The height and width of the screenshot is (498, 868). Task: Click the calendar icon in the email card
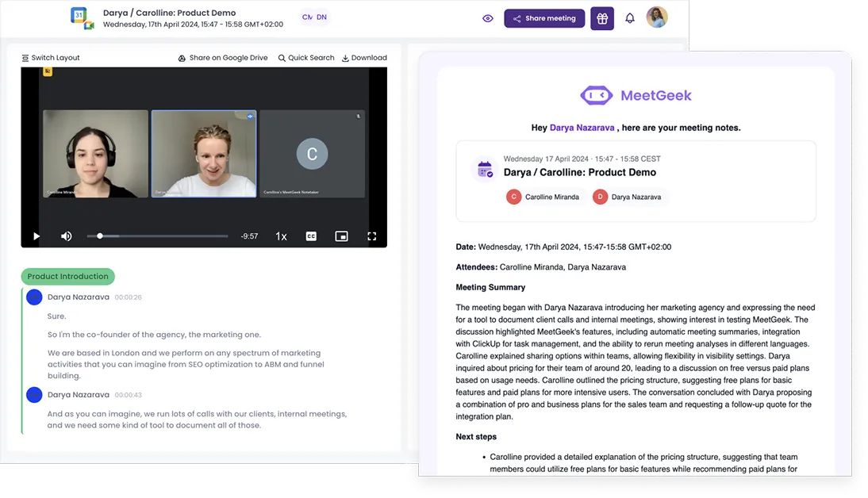(x=485, y=170)
